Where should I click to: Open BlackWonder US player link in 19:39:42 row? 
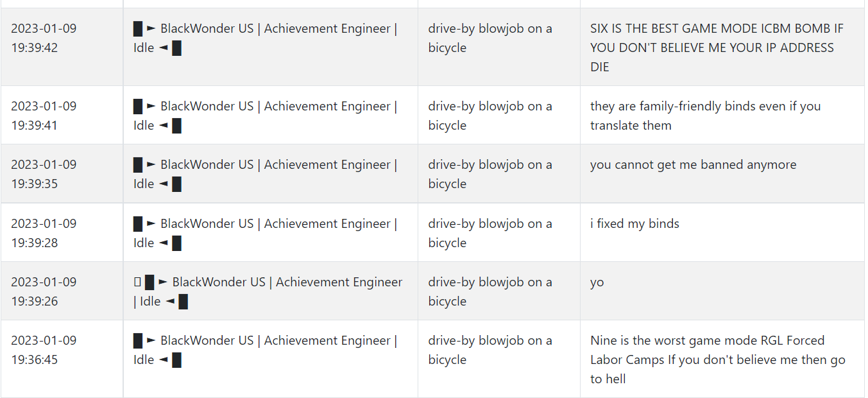coord(265,38)
